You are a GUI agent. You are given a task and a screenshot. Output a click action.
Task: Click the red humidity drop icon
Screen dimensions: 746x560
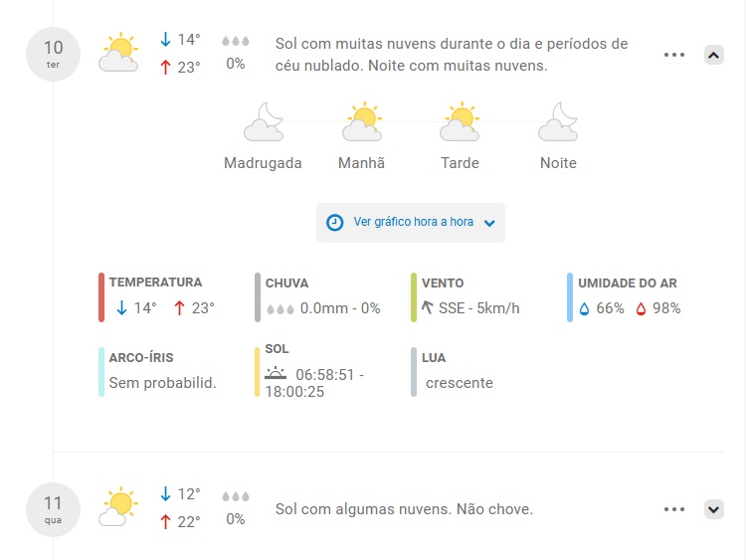(641, 309)
